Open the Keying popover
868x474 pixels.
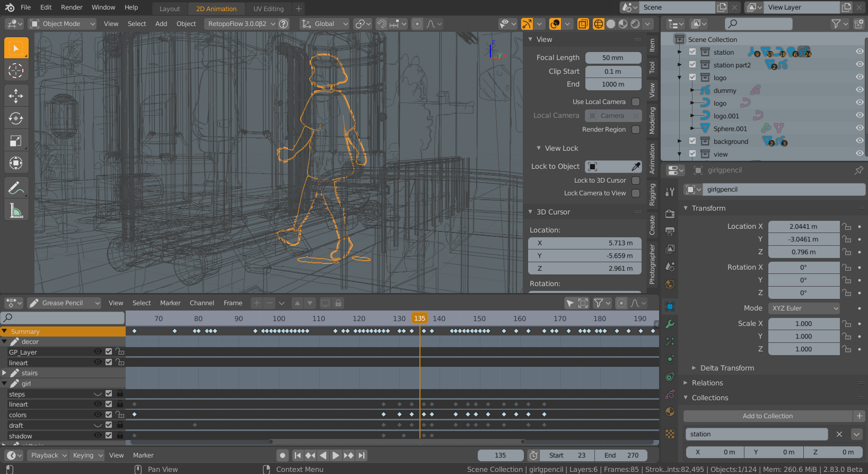click(86, 455)
